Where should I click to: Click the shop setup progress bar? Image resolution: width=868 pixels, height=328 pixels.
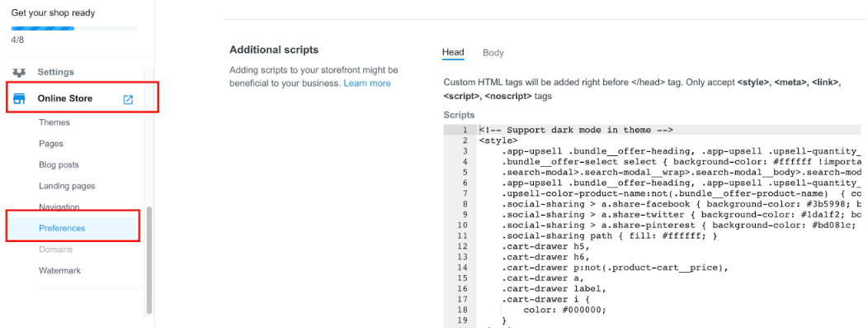pos(74,28)
